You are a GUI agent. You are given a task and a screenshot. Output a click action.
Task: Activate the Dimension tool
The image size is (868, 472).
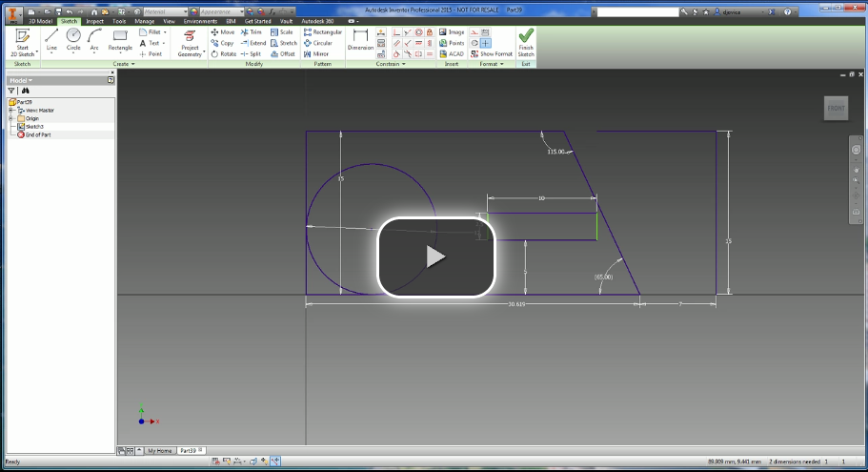tap(360, 40)
